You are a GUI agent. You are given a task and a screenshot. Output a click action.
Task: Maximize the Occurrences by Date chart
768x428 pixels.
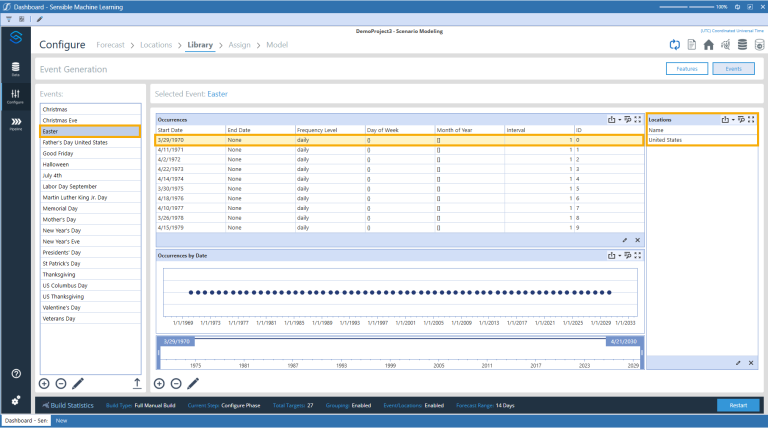(x=637, y=255)
